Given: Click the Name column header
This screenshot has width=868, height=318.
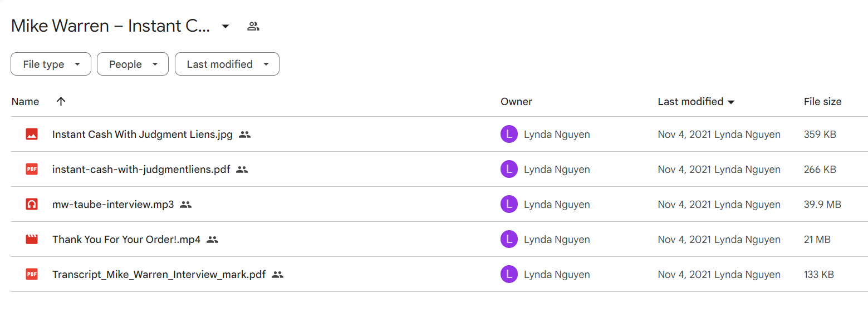Looking at the screenshot, I should click(26, 101).
